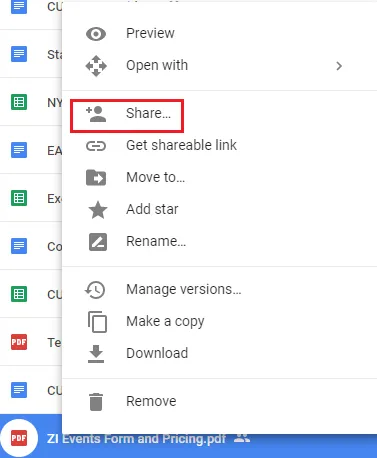Screen dimensions: 377x458
Task: Select Download menu entry
Action: (x=220, y=353)
